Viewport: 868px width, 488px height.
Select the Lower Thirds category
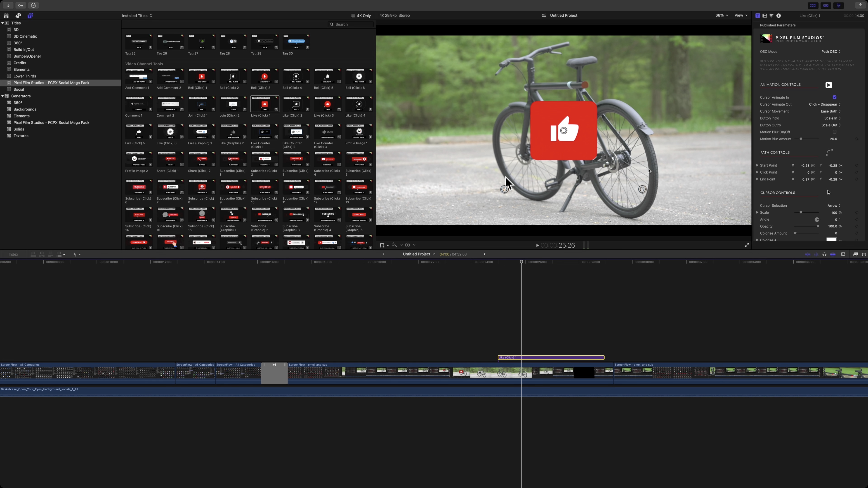(25, 76)
